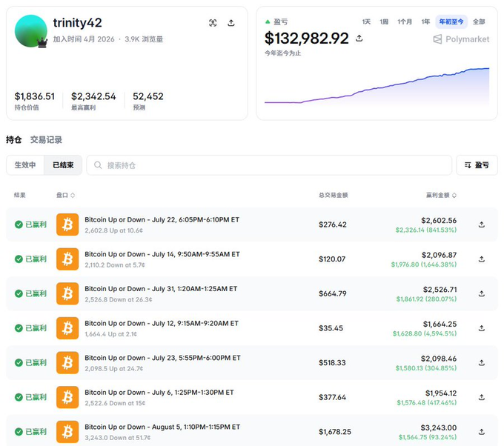Click the profit chart line area

[377, 87]
